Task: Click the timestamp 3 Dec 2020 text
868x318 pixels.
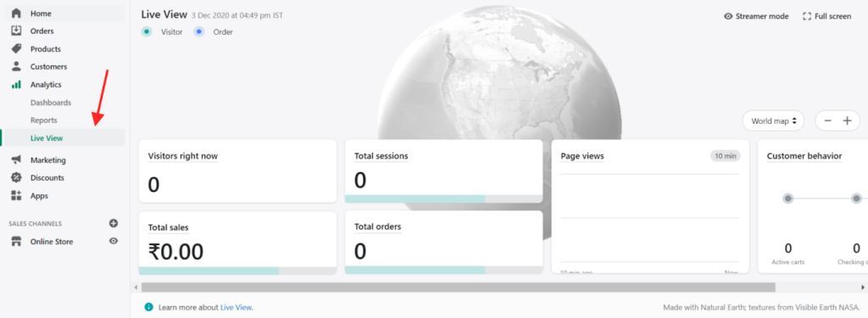Action: [x=237, y=15]
